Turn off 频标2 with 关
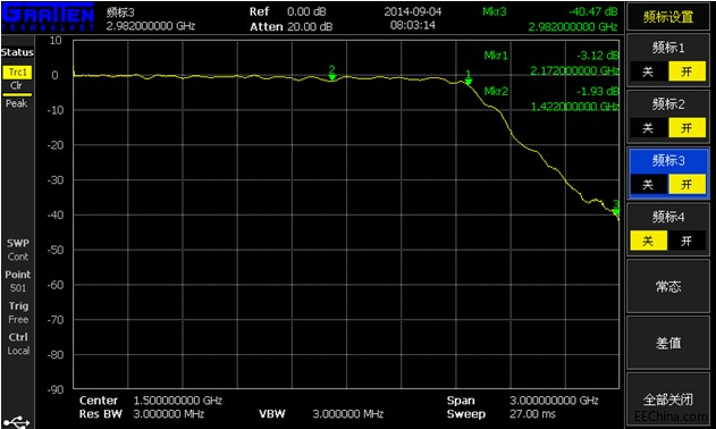 (648, 128)
